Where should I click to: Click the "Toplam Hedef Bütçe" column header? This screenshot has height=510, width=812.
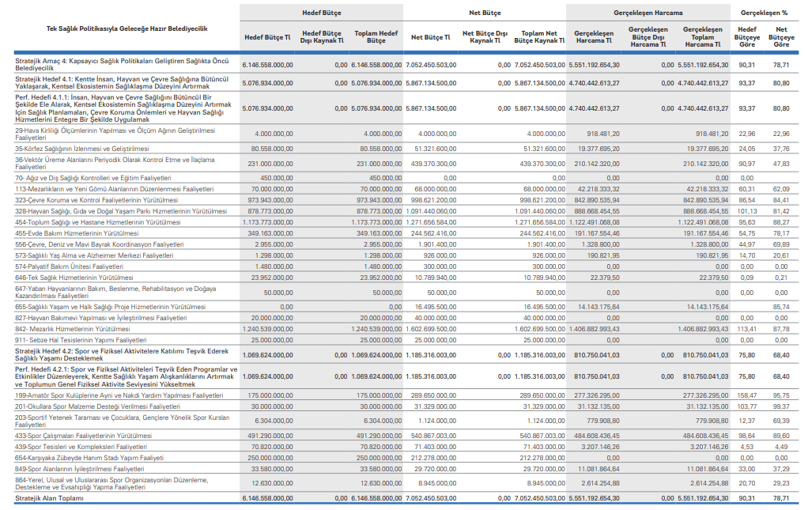coord(376,36)
